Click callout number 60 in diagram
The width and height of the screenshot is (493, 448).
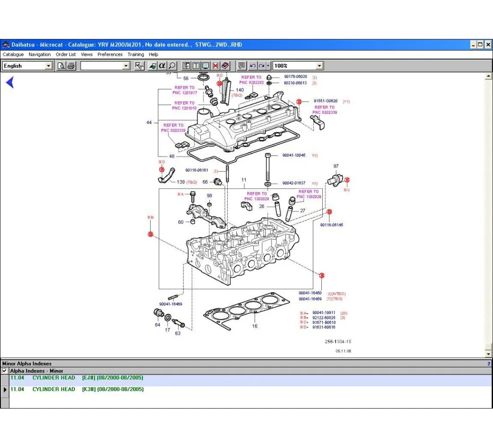click(x=181, y=222)
